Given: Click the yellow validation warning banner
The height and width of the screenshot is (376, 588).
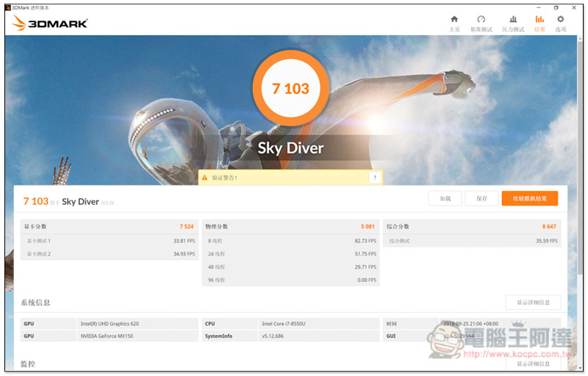Looking at the screenshot, I should coord(290,178).
